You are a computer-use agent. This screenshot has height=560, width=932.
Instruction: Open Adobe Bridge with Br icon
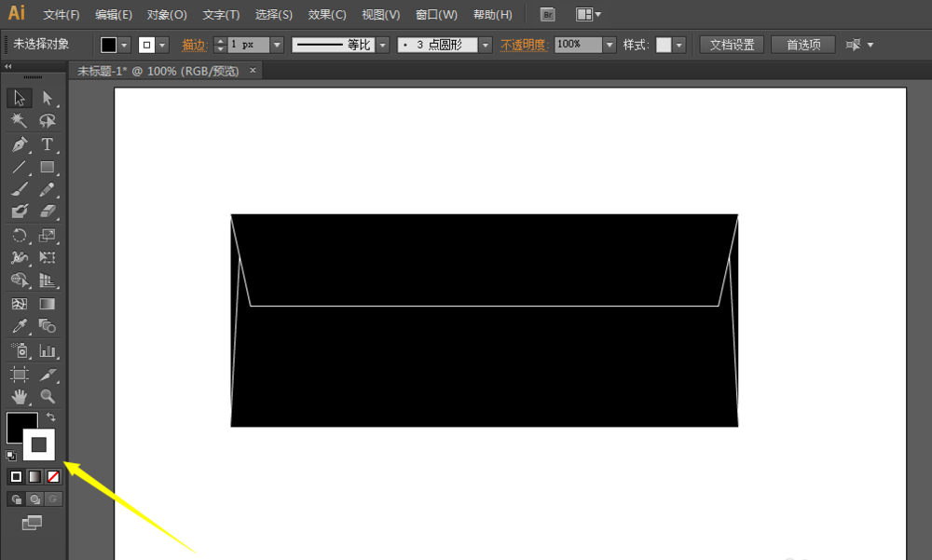click(547, 15)
